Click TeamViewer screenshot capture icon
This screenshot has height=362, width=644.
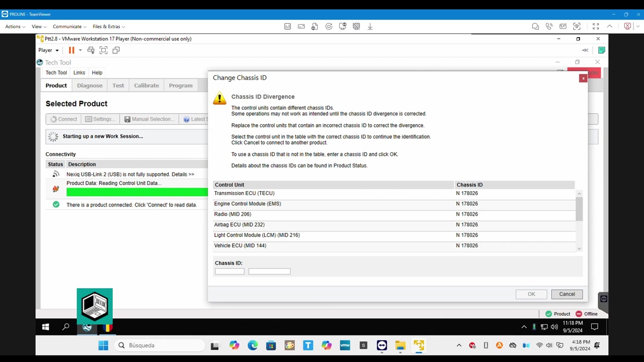pos(577,27)
